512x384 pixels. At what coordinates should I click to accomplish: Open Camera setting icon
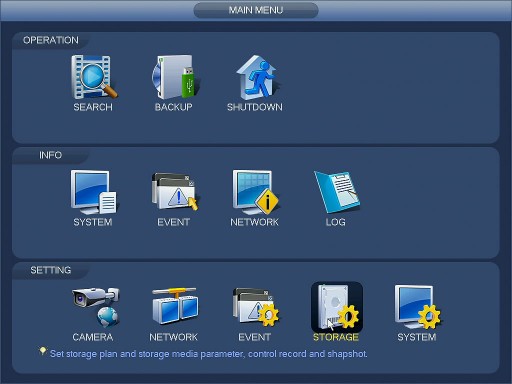(96, 307)
